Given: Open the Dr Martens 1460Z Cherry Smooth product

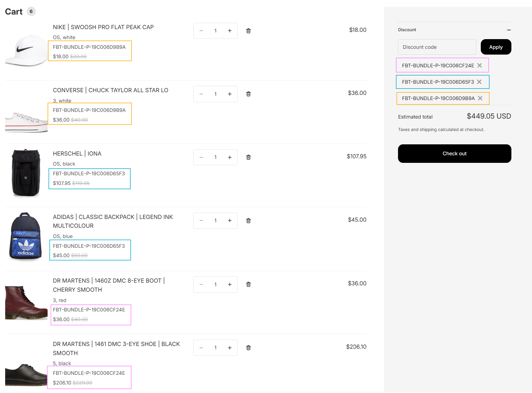Looking at the screenshot, I should [109, 285].
